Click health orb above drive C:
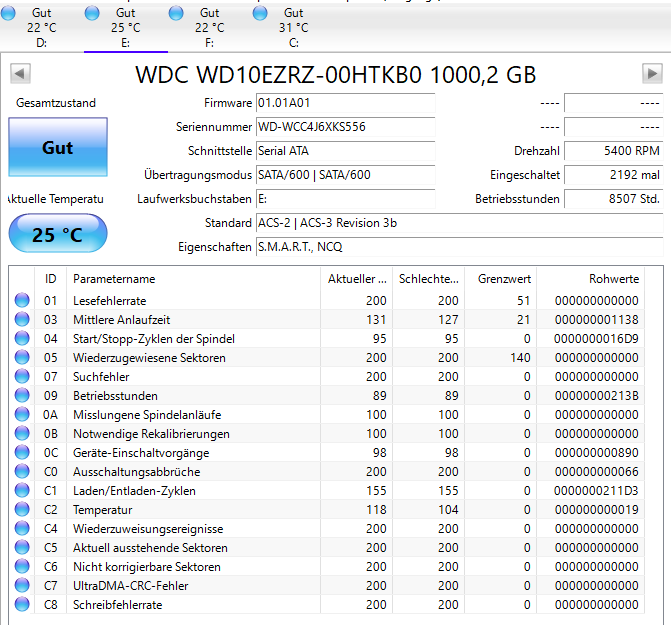Image resolution: width=671 pixels, height=625 pixels. click(260, 13)
